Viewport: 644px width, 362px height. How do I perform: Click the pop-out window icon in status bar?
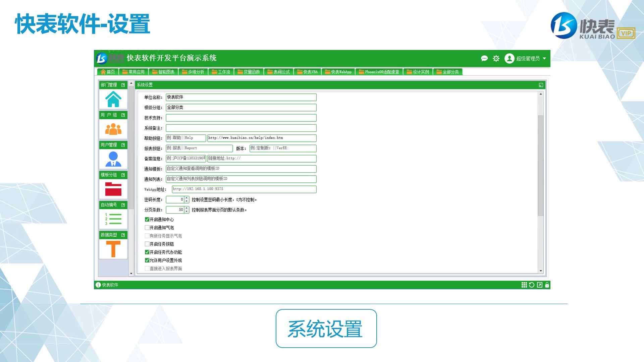coord(539,285)
